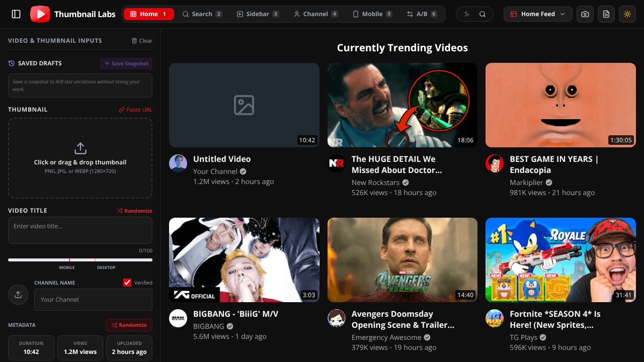This screenshot has height=362, width=644.
Task: Click the saved drafts history icon
Action: pyautogui.click(x=12, y=63)
